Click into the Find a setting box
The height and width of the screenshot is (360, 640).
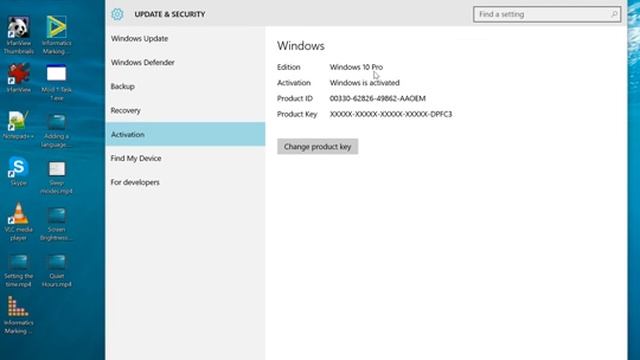pos(547,14)
